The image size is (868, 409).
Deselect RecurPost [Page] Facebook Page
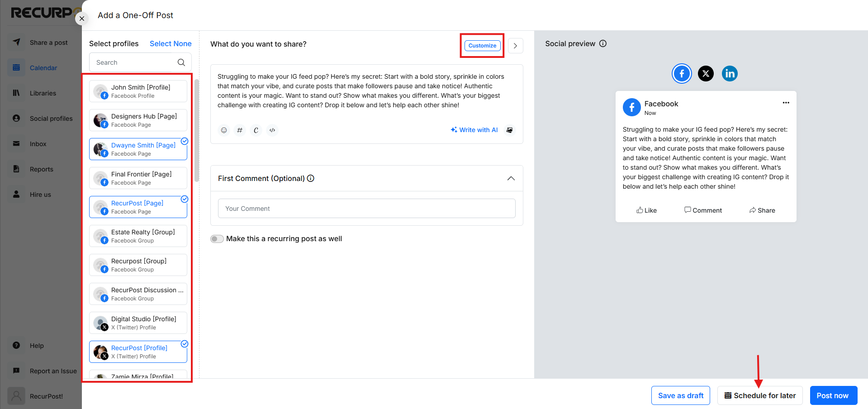138,207
